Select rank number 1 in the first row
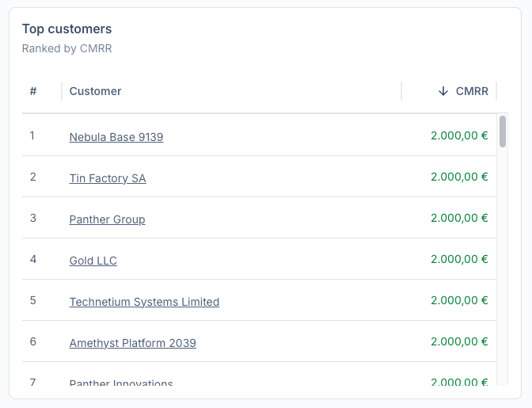This screenshot has width=532, height=408. 32,135
